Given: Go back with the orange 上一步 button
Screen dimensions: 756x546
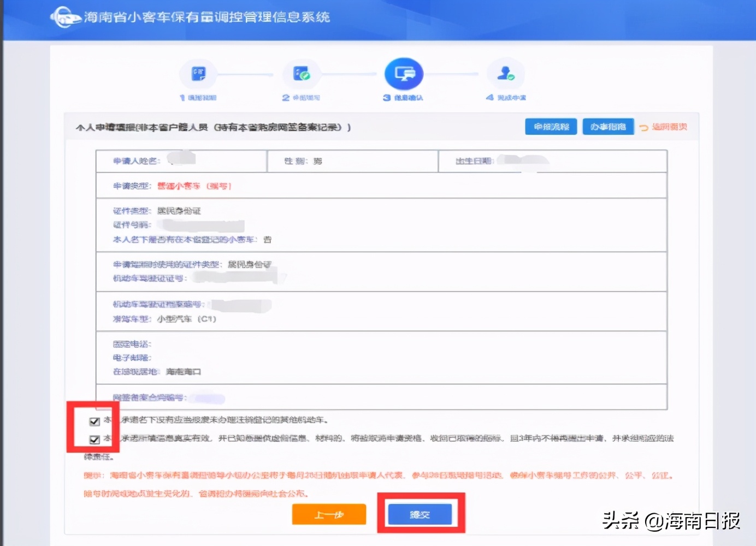Looking at the screenshot, I should click(329, 514).
